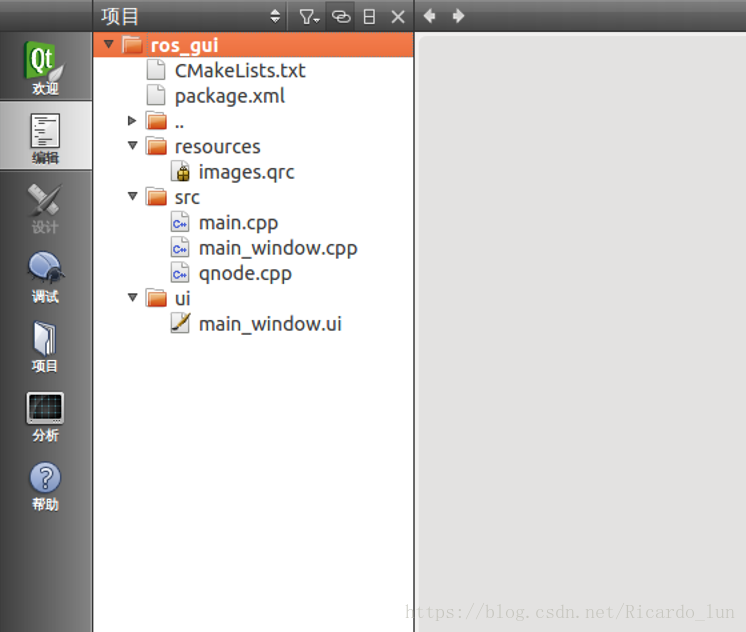This screenshot has width=746, height=632.
Task: Select the ros_gui project root
Action: pyautogui.click(x=253, y=45)
